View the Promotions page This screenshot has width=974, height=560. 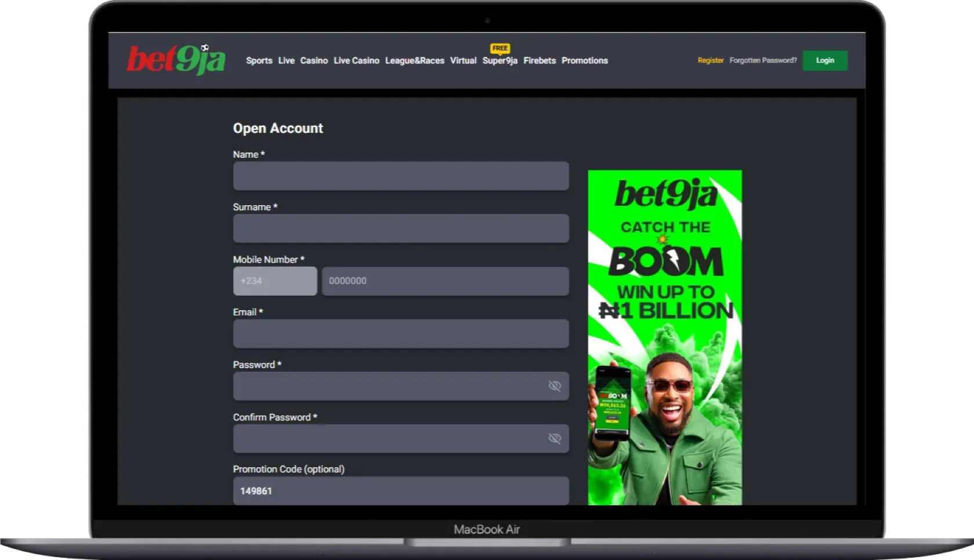pyautogui.click(x=584, y=60)
